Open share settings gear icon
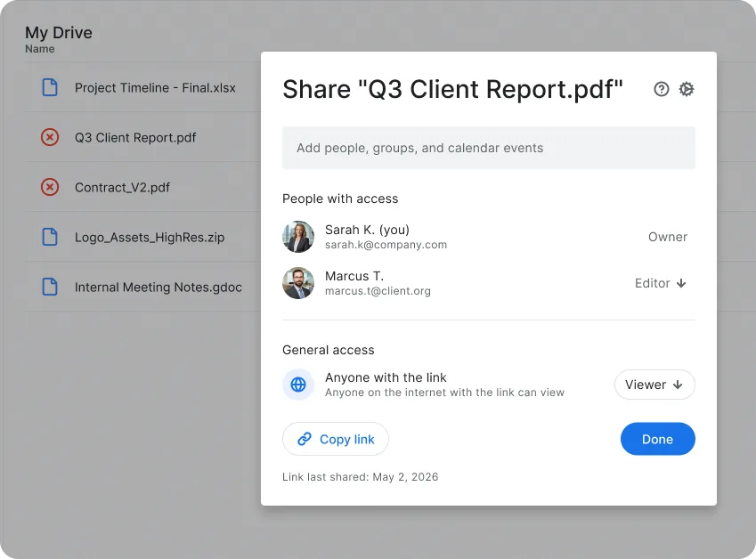The image size is (756, 559). tap(686, 89)
